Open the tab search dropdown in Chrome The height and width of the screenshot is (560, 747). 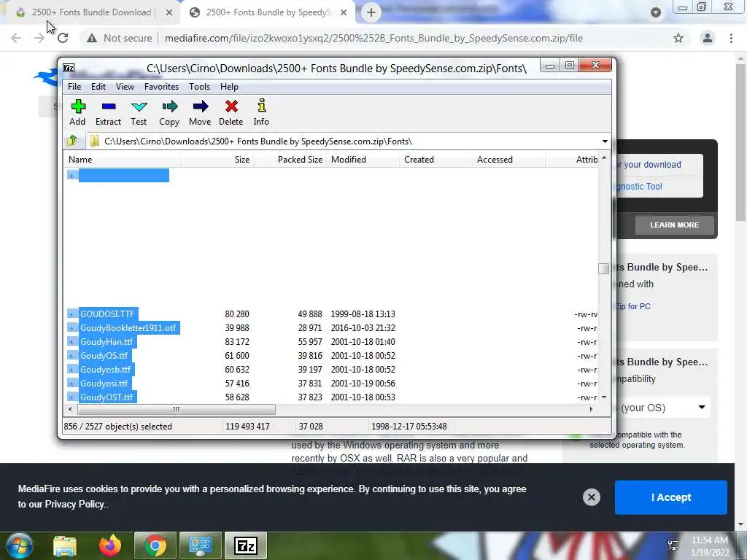point(656,13)
